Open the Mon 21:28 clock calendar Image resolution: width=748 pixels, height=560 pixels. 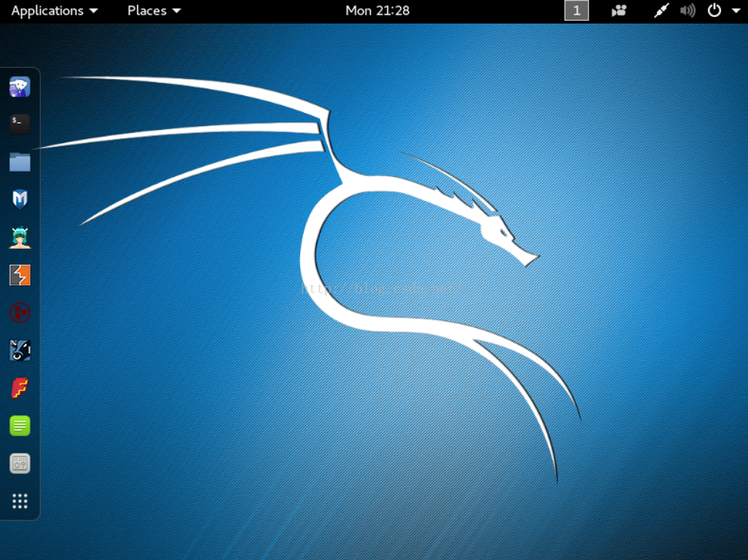[377, 11]
